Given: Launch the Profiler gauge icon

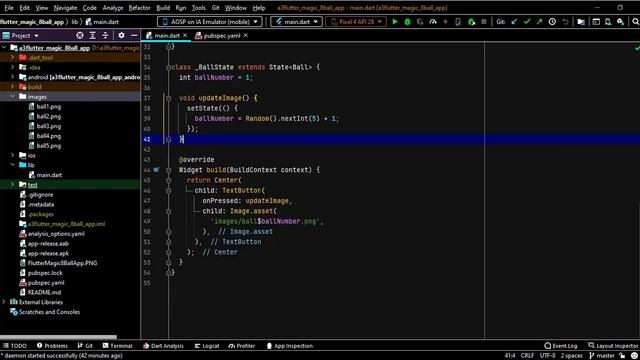Looking at the screenshot, I should [x=433, y=22].
